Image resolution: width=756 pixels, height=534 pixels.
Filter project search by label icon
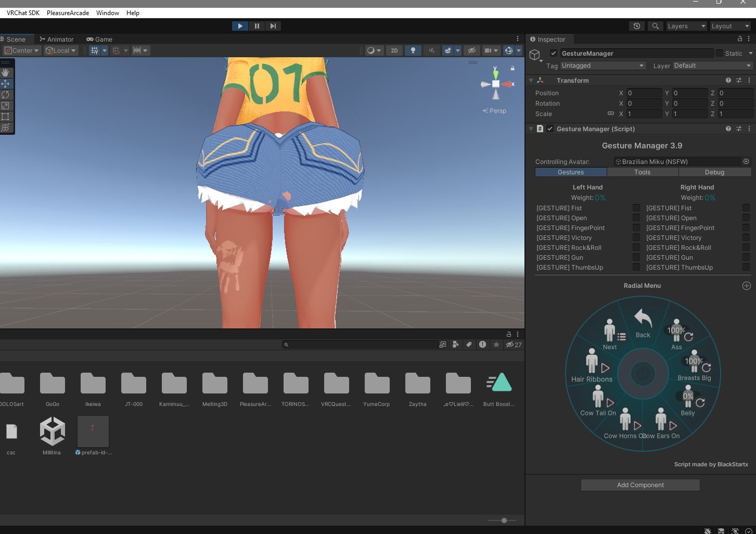click(x=469, y=345)
